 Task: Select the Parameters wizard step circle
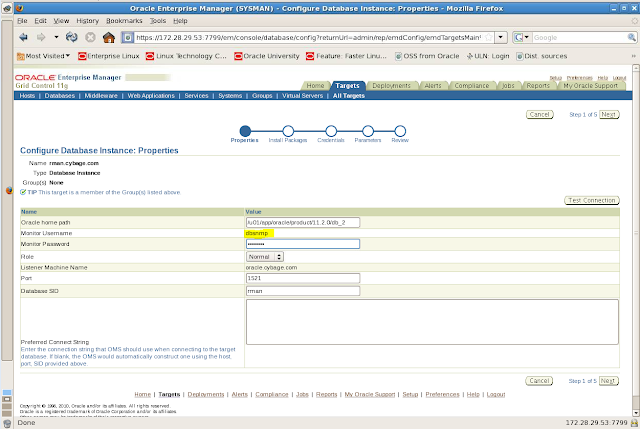point(368,131)
